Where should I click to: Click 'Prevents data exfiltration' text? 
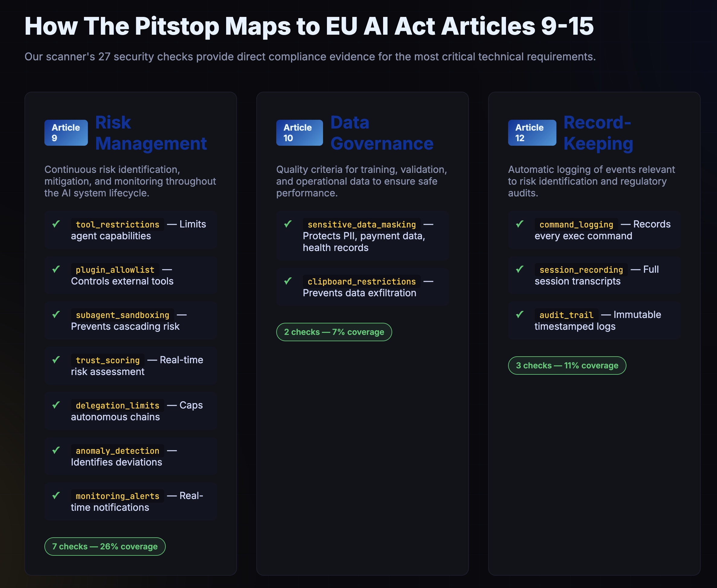click(x=359, y=293)
